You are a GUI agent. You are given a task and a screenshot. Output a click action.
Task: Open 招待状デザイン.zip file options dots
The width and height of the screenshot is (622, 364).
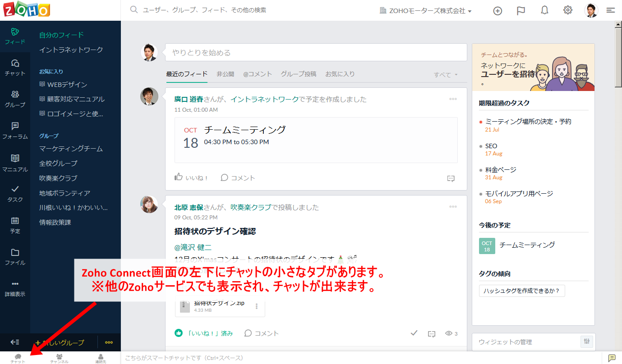coord(257,306)
